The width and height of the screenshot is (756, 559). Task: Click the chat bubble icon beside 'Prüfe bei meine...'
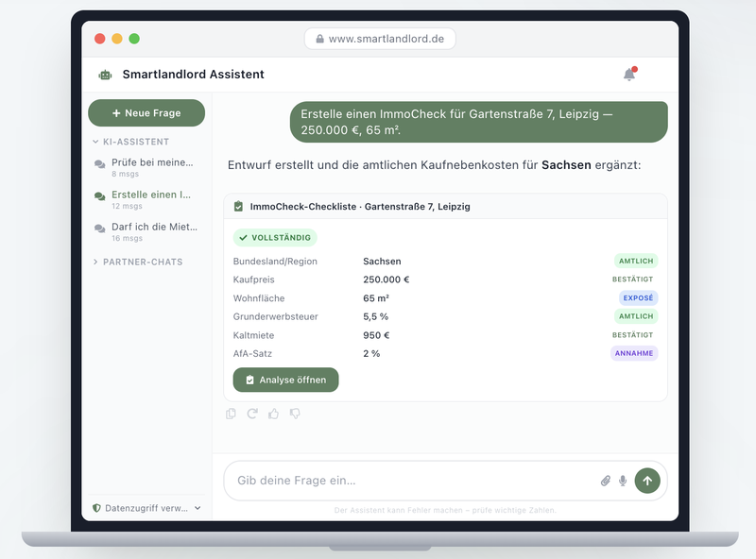pos(100,164)
